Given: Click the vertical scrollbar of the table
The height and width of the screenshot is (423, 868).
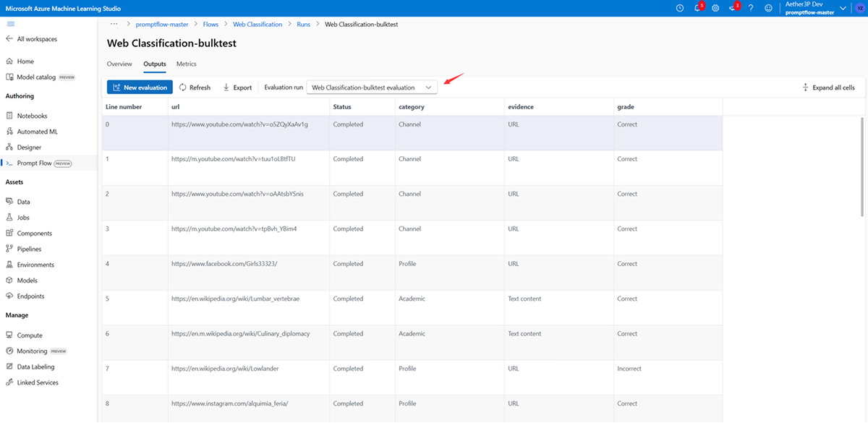Looking at the screenshot, I should click(x=861, y=166).
